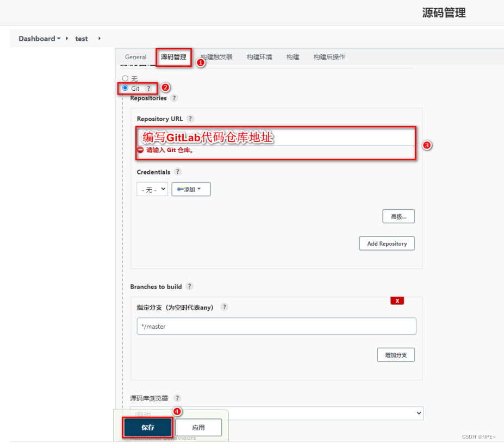The width and height of the screenshot is (504, 444).
Task: Open the 构建 tab
Action: tap(293, 57)
